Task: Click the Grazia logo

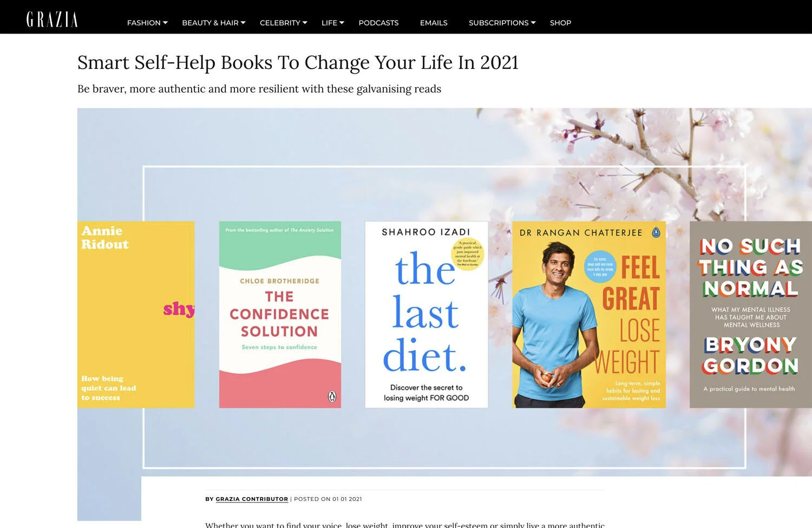Action: (x=52, y=19)
